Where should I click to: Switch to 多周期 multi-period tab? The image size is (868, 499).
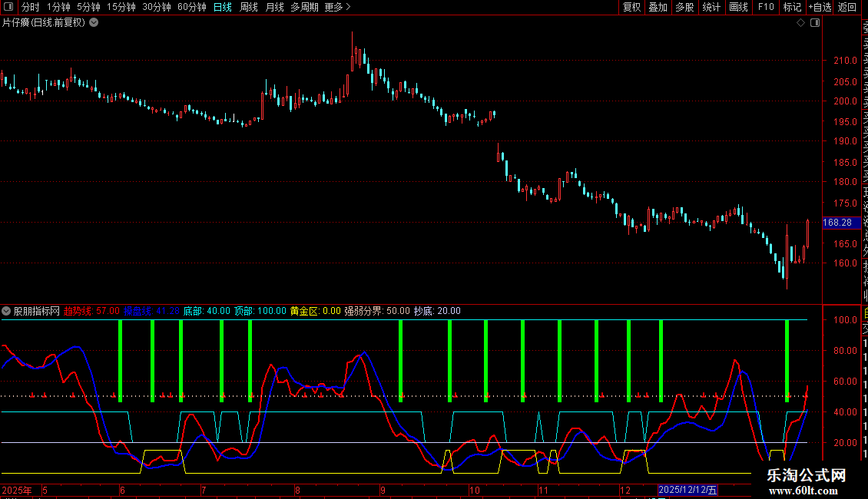304,7
